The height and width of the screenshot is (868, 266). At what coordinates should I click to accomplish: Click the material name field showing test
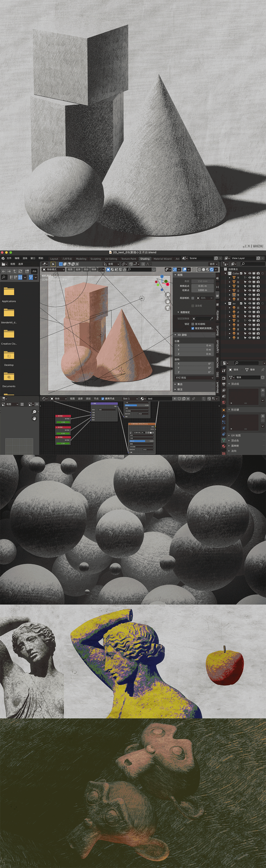pos(160,399)
